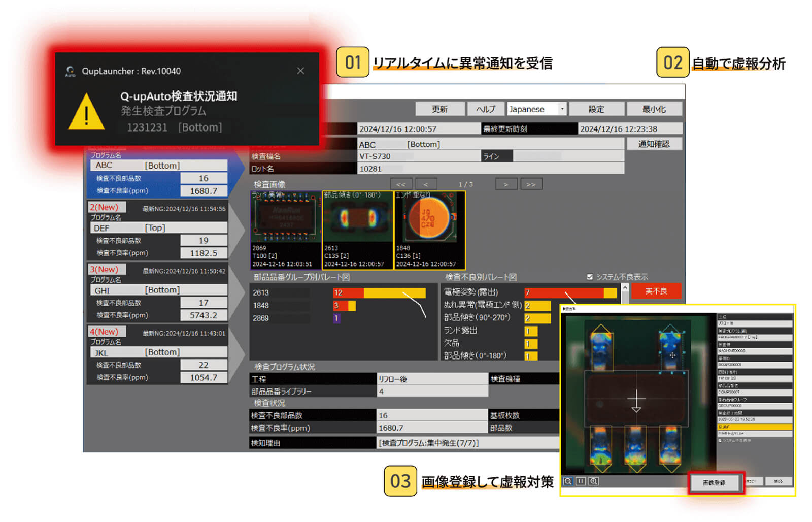Close the QupLauncher notification popup
812x522 pixels.
coord(300,71)
